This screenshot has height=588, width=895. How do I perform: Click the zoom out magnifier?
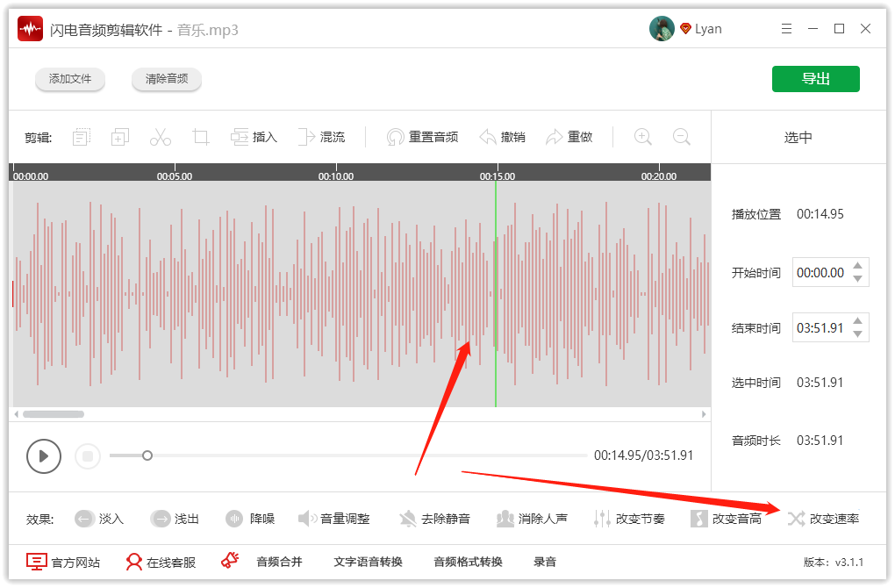point(681,137)
